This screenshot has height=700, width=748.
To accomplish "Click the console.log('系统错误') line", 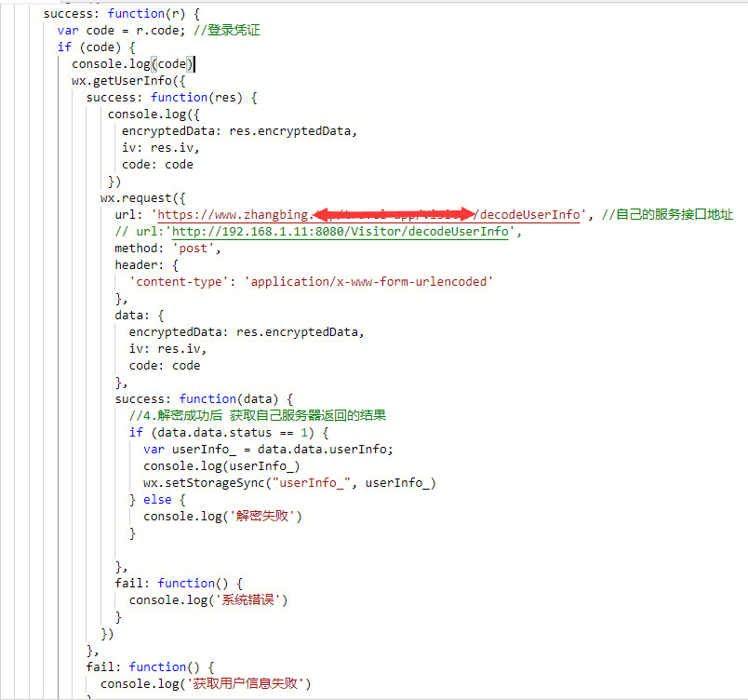I will [208, 600].
